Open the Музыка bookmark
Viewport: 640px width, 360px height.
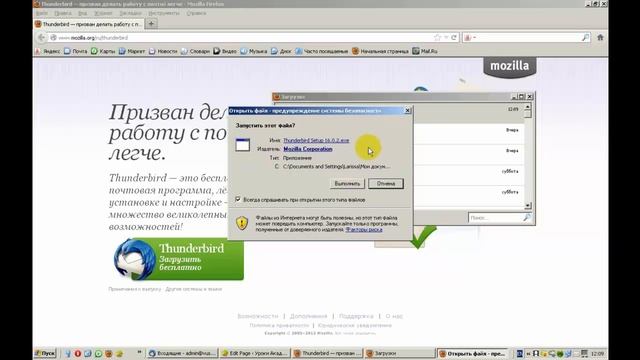click(254, 51)
